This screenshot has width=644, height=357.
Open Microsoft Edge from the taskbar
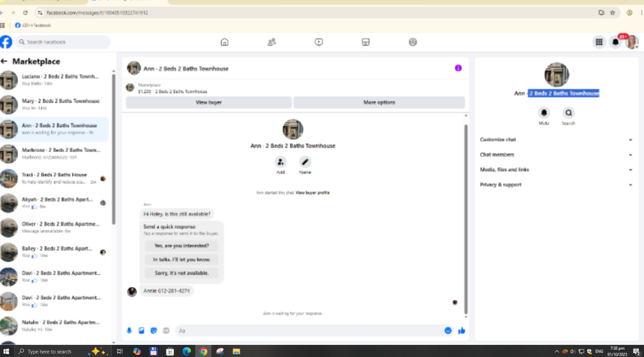(187, 351)
